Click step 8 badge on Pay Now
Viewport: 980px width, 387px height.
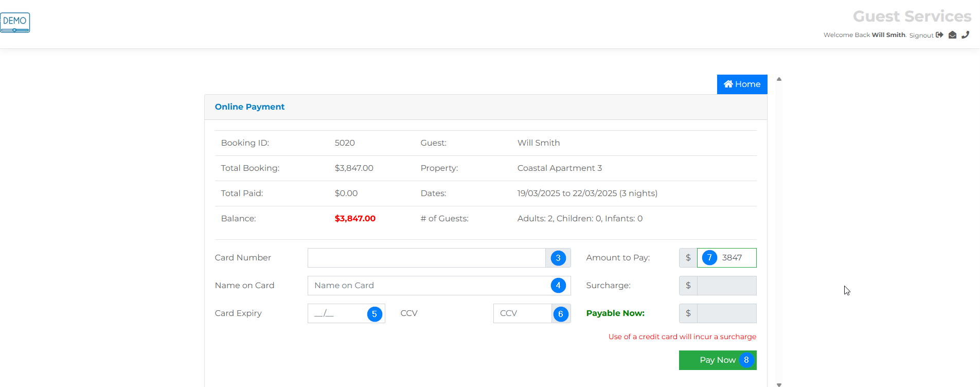[x=746, y=360]
